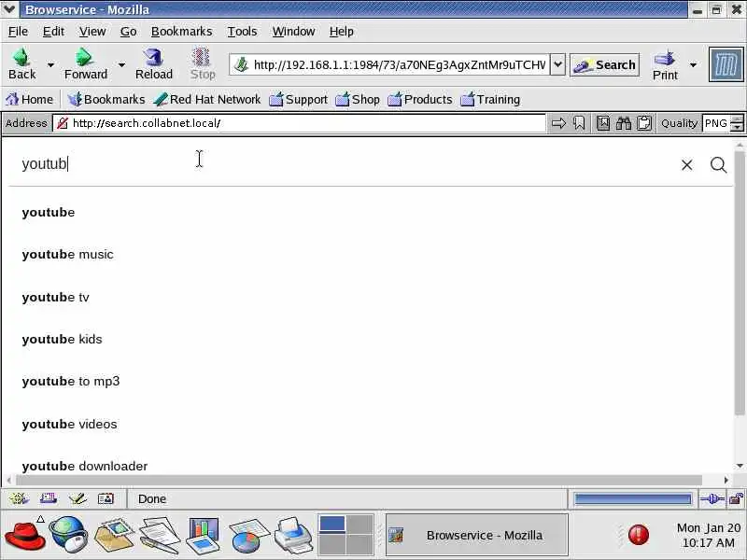This screenshot has width=747, height=560.
Task: Go to Home in the personal toolbar
Action: tap(29, 99)
